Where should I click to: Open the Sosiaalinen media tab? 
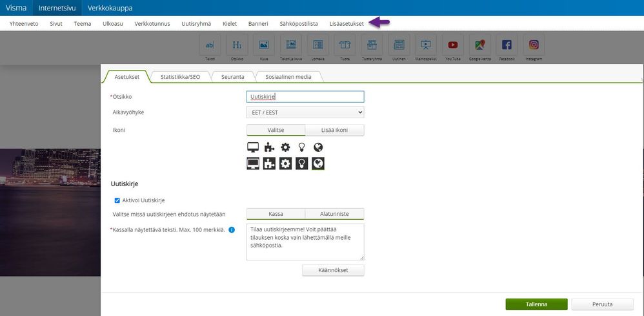[288, 76]
